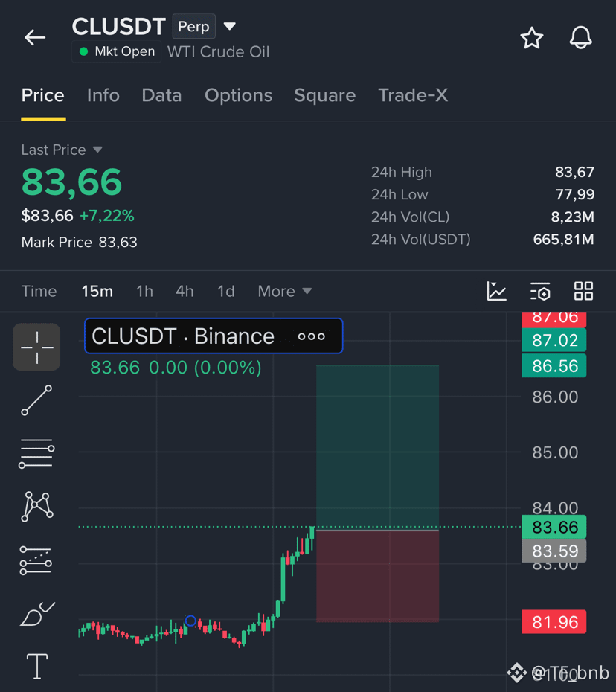Click the red loss zone of position

click(x=378, y=577)
